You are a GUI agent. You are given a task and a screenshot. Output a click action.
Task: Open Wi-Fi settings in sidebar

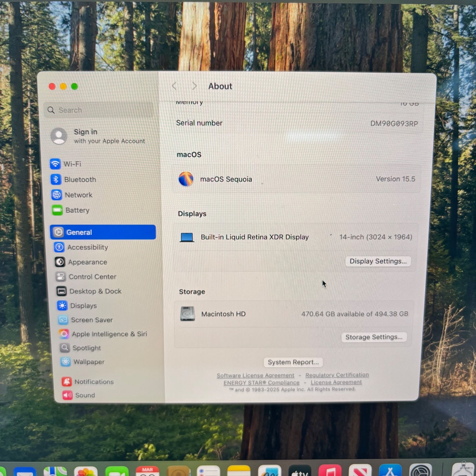72,164
